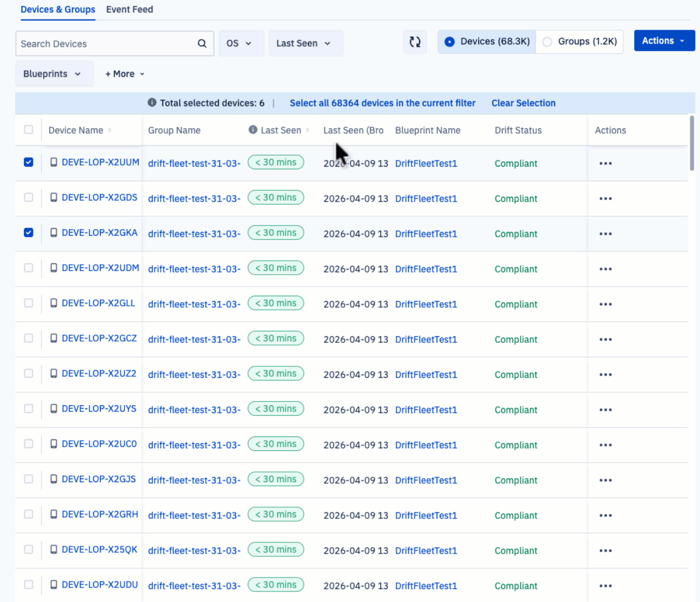Viewport: 700px width, 602px height.
Task: Open the OS filter dropdown
Action: [x=241, y=43]
